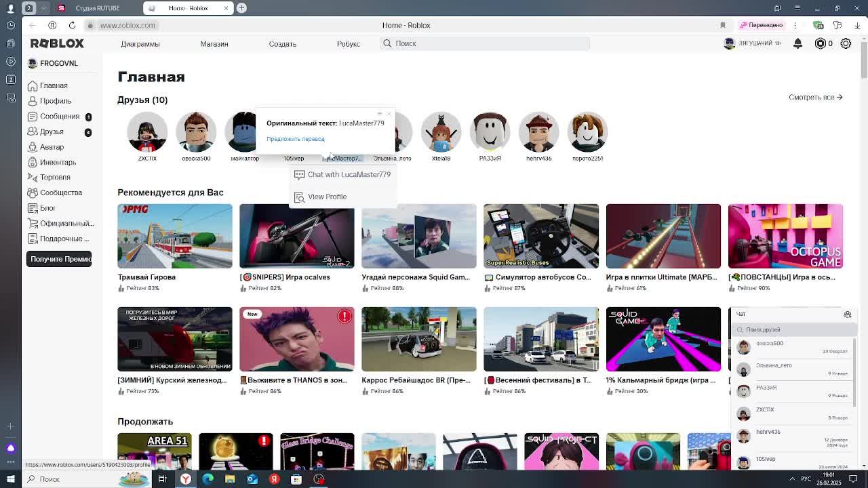Open Сообщения in the sidebar
Image resolution: width=868 pixels, height=488 pixels.
click(x=53, y=117)
